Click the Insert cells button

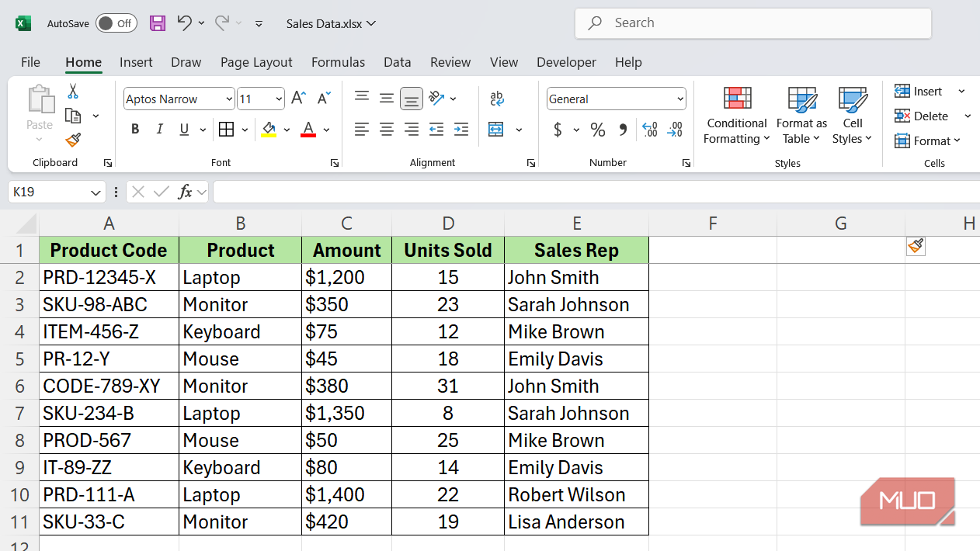click(919, 92)
